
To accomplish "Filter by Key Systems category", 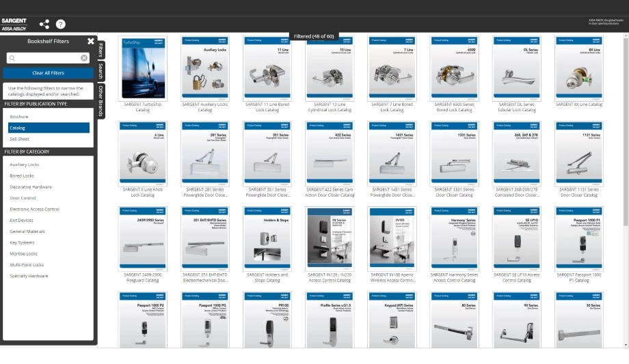I will point(22,243).
